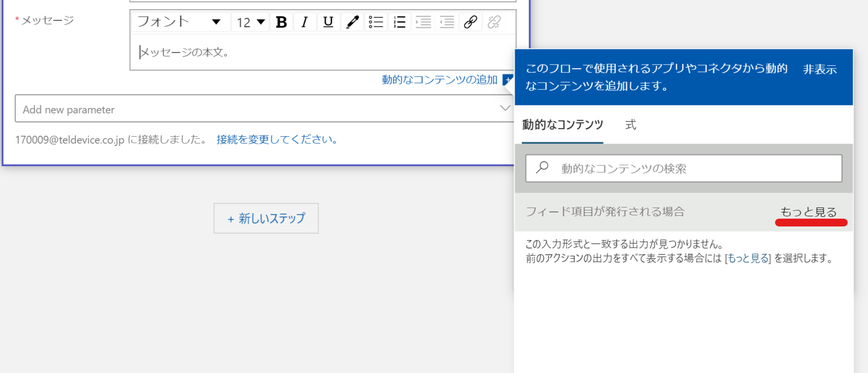Click the メッセージ field label
868x373 pixels.
point(48,20)
